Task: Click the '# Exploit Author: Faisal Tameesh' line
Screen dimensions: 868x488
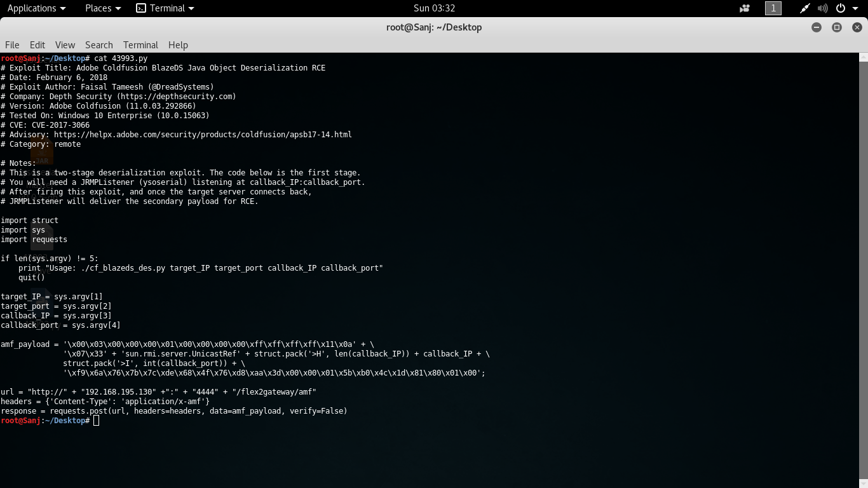Action: point(107,87)
